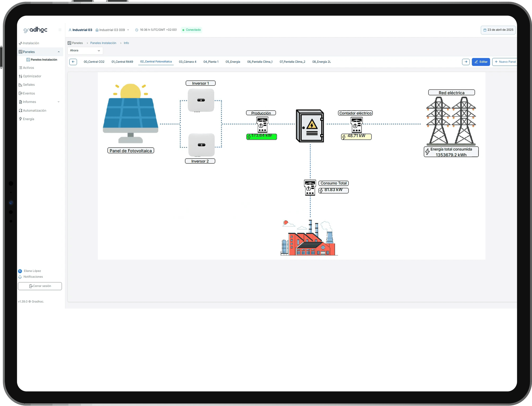Collapse the Paneles sidebar section
The width and height of the screenshot is (532, 406).
pyautogui.click(x=58, y=52)
